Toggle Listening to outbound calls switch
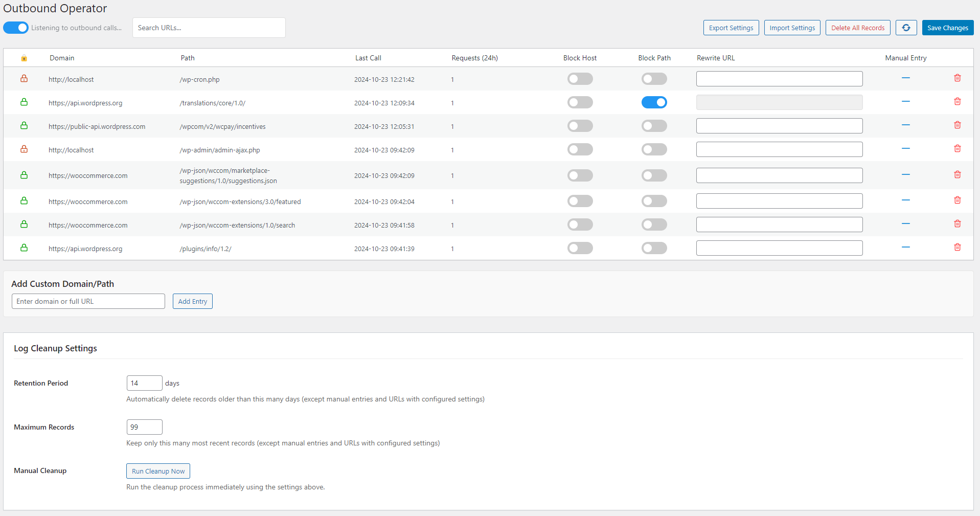Viewport: 980px width, 516px height. point(16,28)
